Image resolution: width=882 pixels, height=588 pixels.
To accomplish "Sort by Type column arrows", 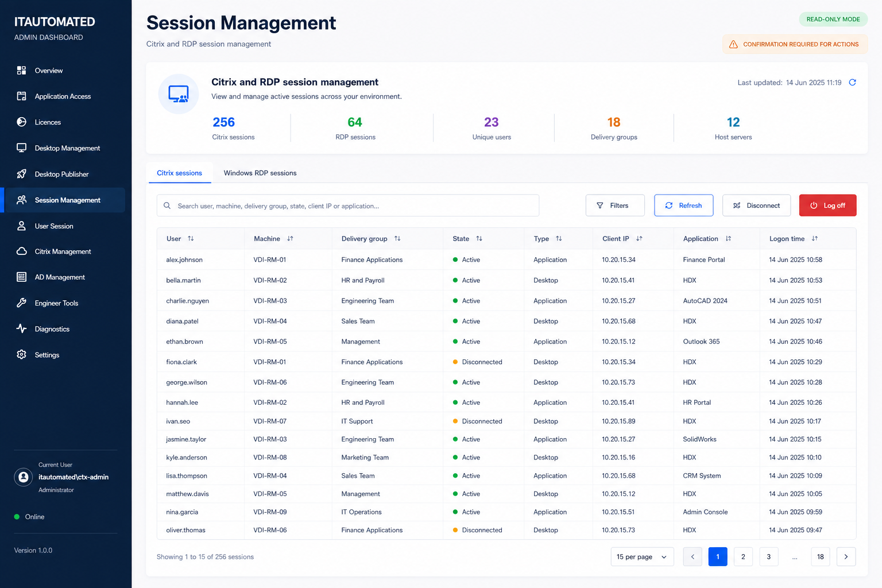I will pyautogui.click(x=559, y=239).
